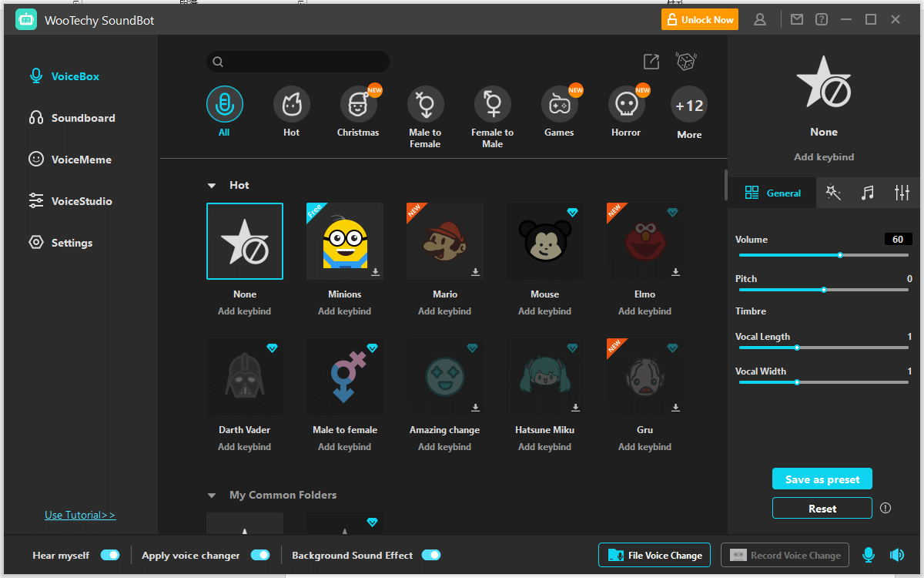Viewport: 924px width, 578px height.
Task: Click the export/share icon near search
Action: point(651,62)
